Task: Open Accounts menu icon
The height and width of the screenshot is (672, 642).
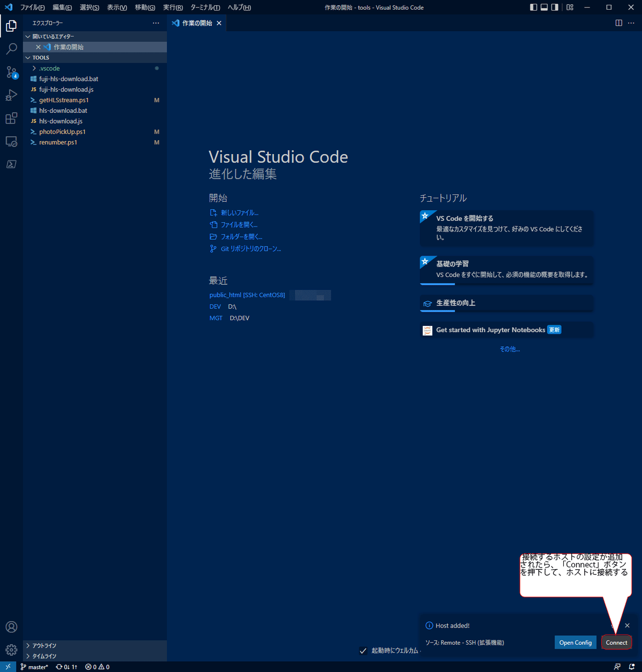Action: (x=11, y=627)
